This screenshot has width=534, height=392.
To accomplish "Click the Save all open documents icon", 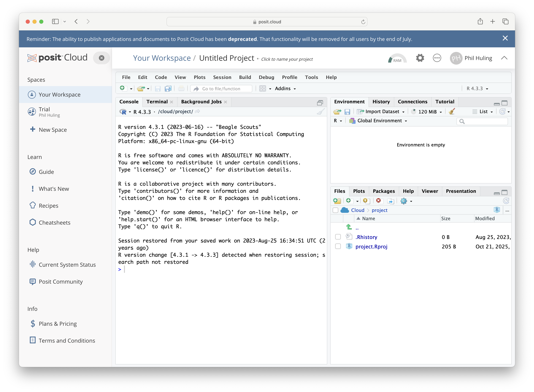I will (168, 89).
